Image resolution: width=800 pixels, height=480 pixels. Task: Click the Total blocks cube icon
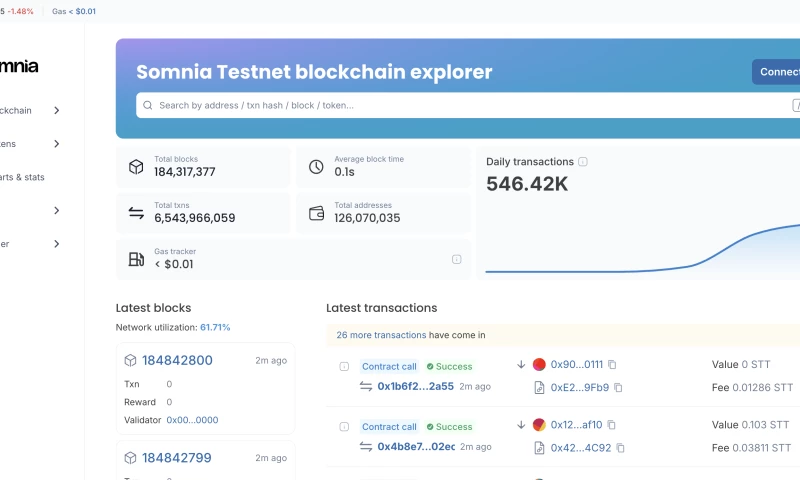pos(136,167)
